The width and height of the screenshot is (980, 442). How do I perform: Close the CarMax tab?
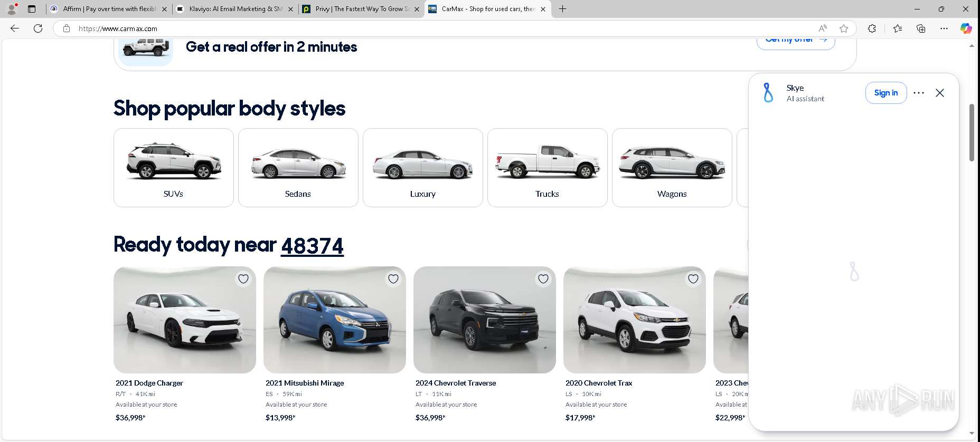pyautogui.click(x=543, y=9)
